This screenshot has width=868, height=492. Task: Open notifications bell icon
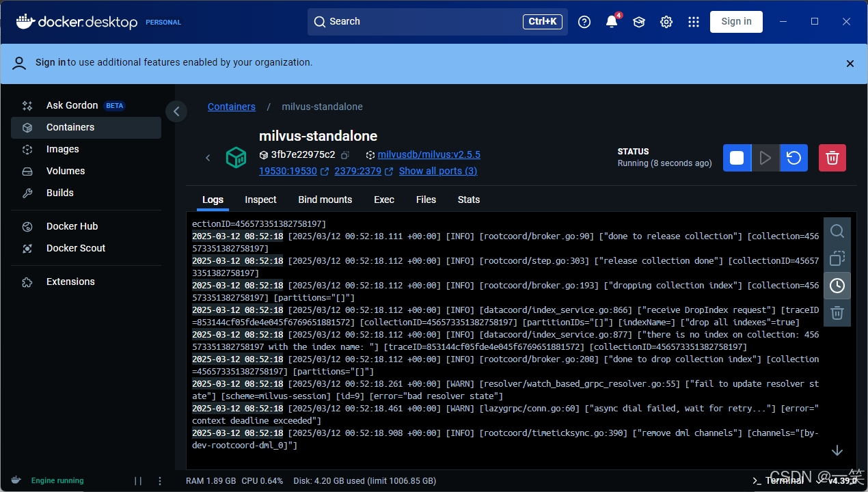[612, 22]
